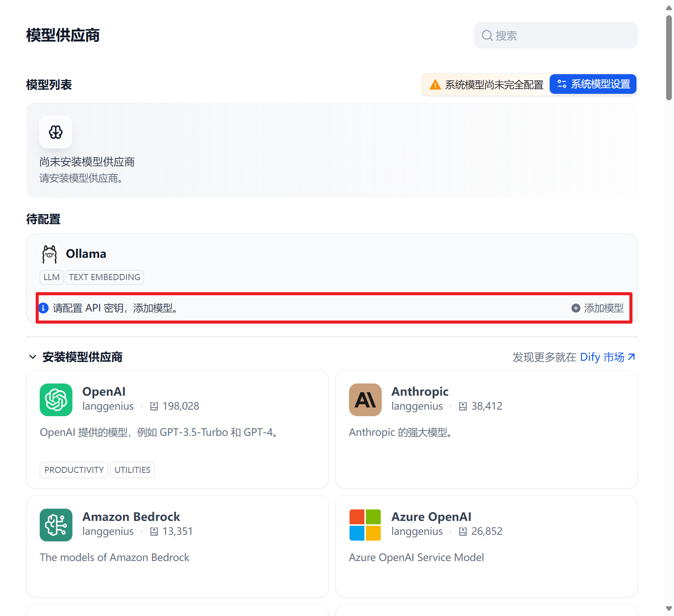Click the 请安装模型供应商。 hint text
Image resolution: width=674 pixels, height=616 pixels.
[82, 178]
